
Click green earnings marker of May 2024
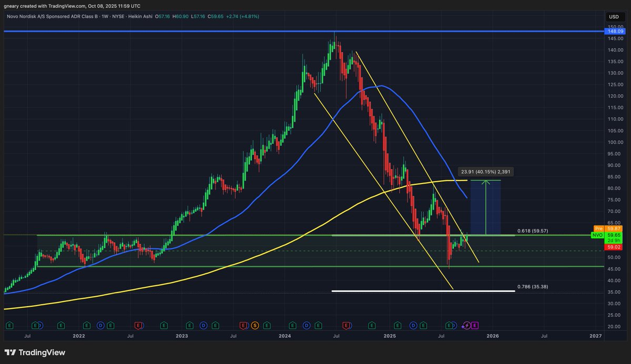(318, 326)
